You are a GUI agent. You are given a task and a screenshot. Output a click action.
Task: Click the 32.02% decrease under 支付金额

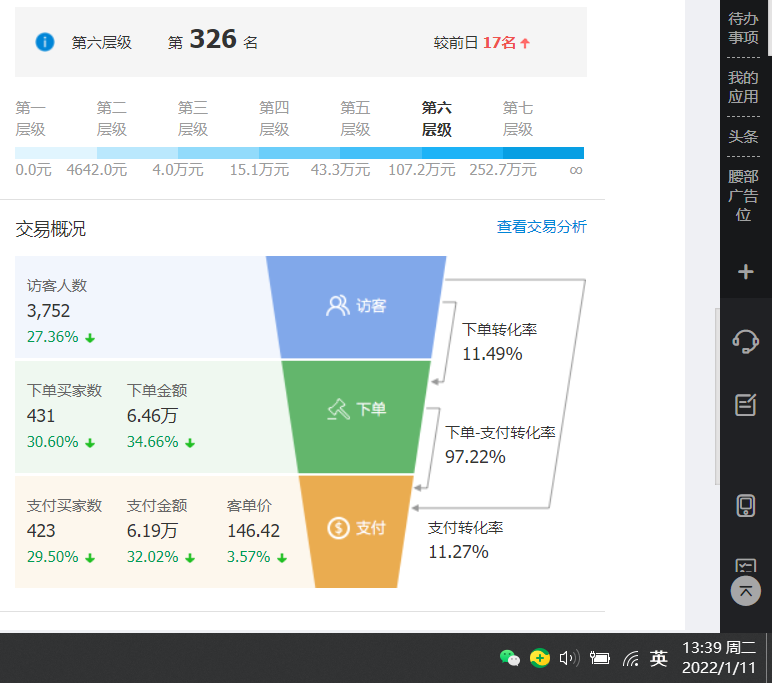tap(153, 557)
